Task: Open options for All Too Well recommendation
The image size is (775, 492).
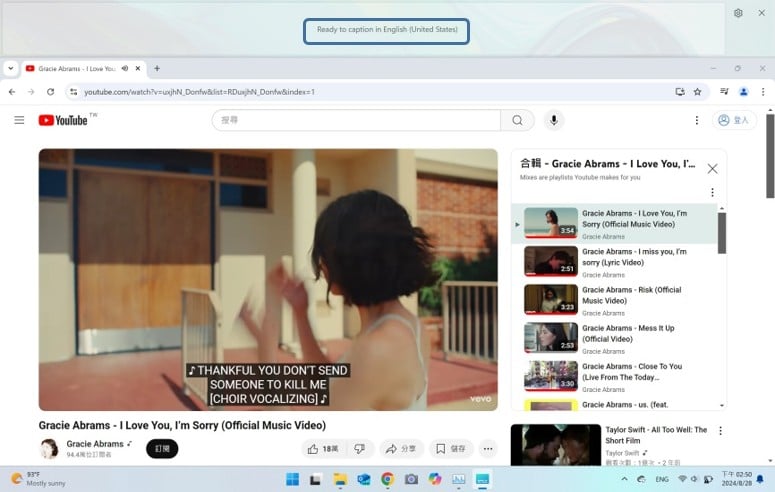Action: (720, 431)
